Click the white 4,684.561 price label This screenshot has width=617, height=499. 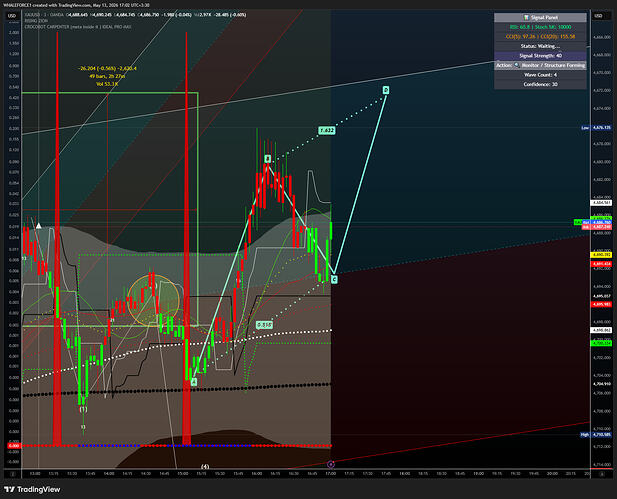click(601, 203)
